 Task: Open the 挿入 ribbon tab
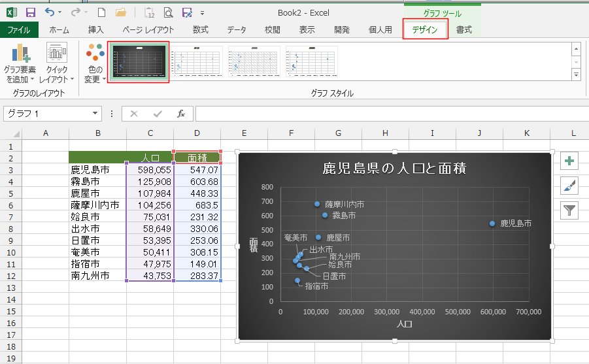96,30
